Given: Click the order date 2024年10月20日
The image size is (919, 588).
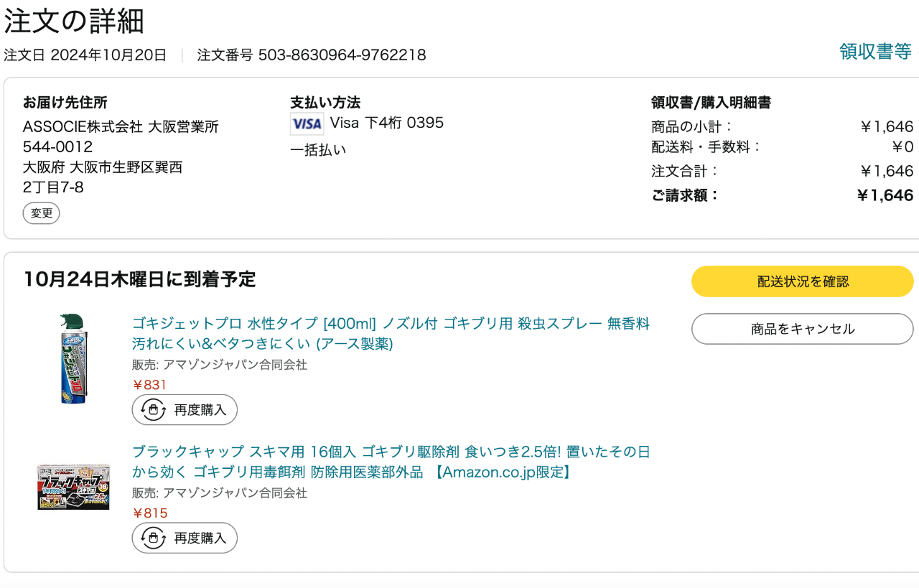Looking at the screenshot, I should [108, 55].
